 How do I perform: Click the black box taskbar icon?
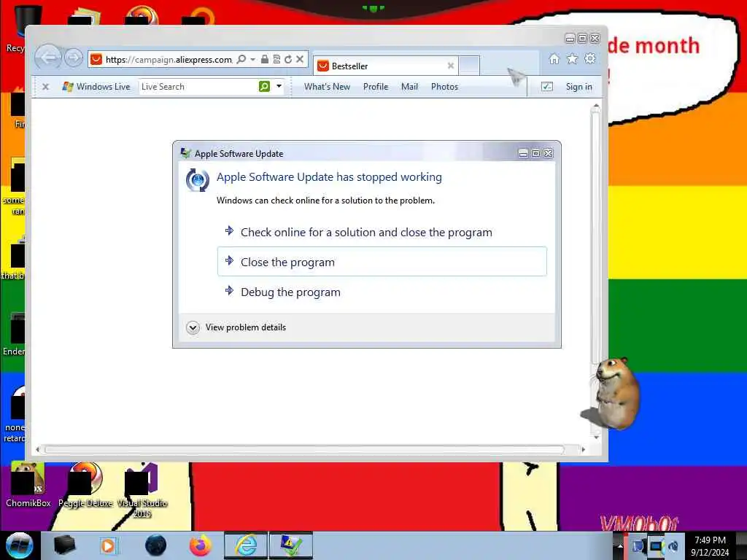pyautogui.click(x=64, y=545)
